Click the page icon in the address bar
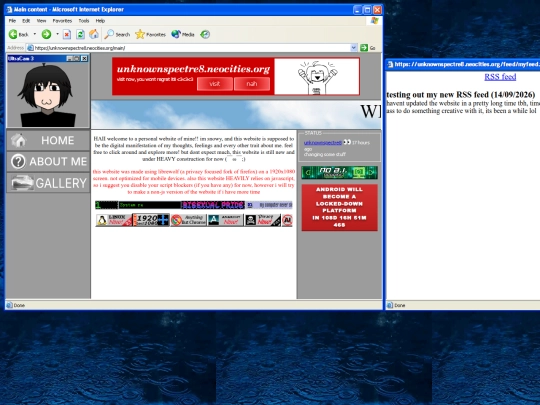 (x=30, y=48)
